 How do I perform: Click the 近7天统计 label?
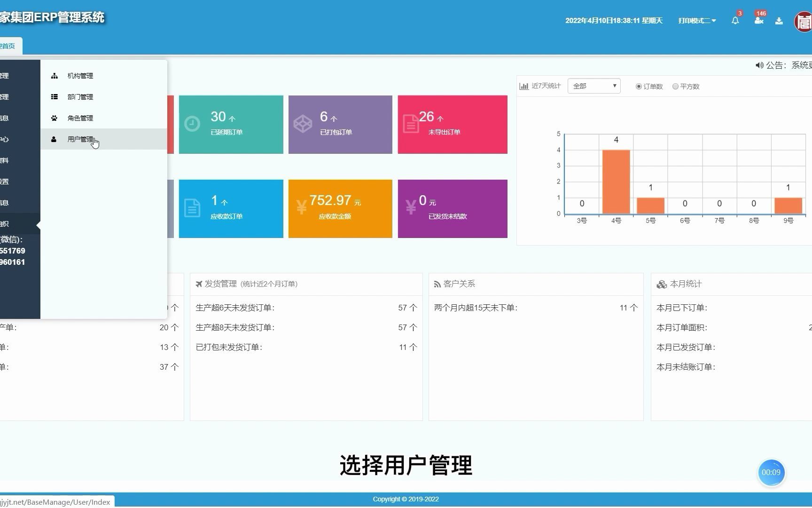pyautogui.click(x=546, y=86)
